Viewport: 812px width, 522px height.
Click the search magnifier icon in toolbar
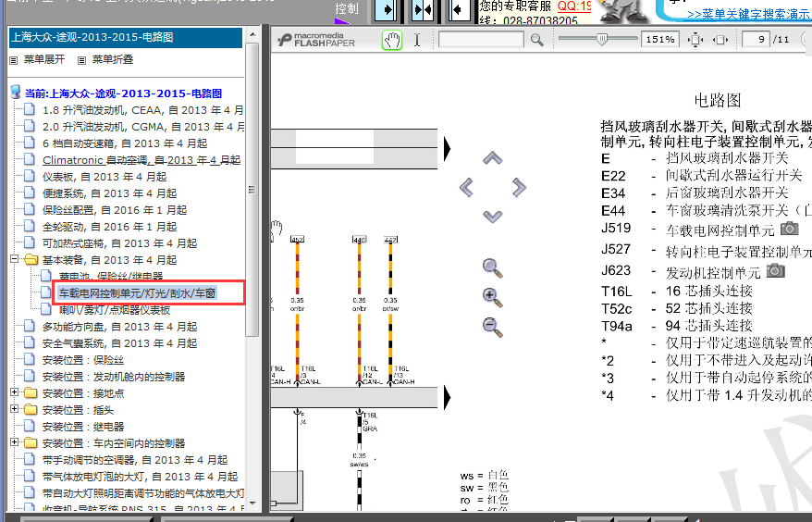tap(537, 40)
